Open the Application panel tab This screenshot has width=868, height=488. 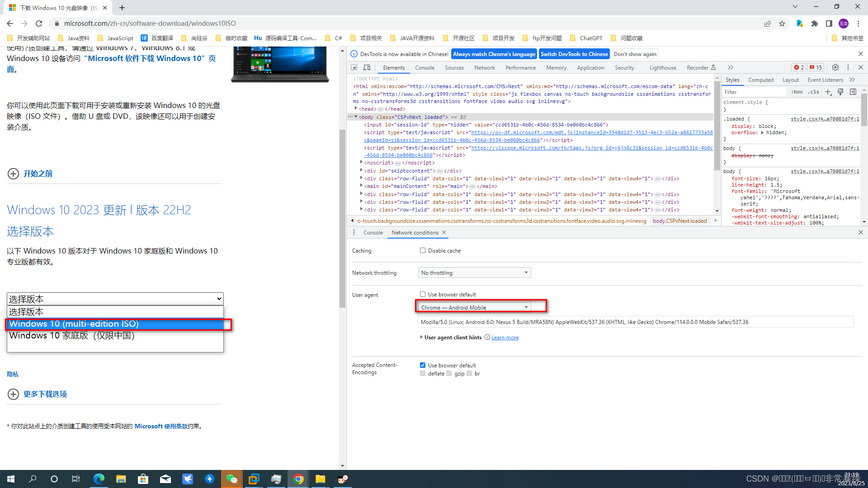point(590,68)
